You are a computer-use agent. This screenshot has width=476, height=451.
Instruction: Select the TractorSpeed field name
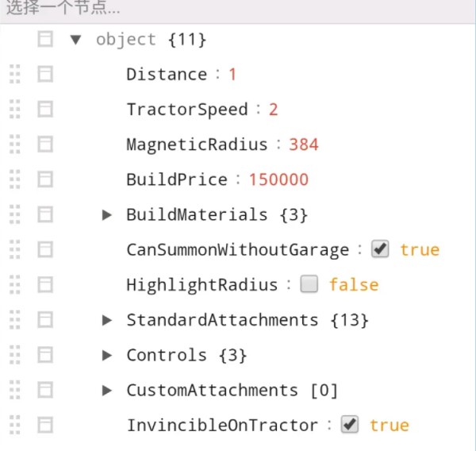(187, 110)
